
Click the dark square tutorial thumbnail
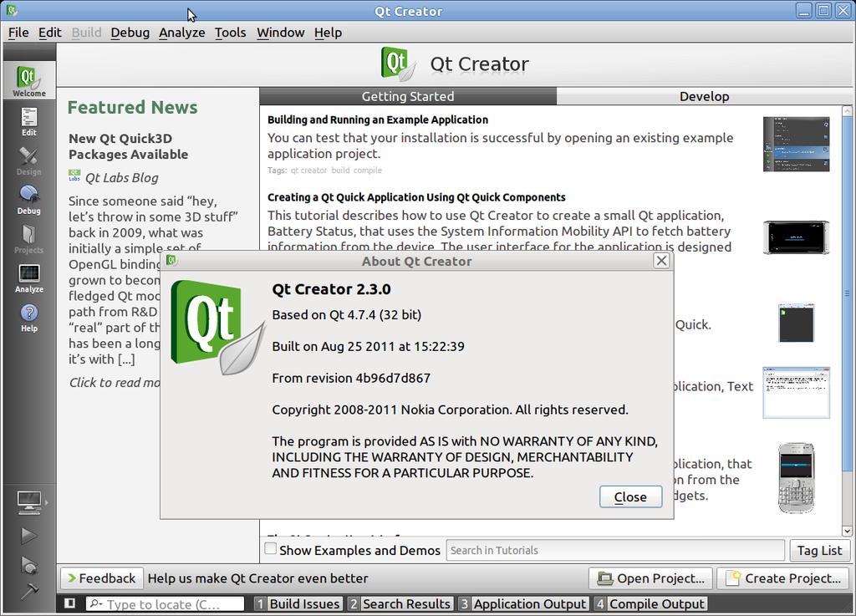point(796,323)
